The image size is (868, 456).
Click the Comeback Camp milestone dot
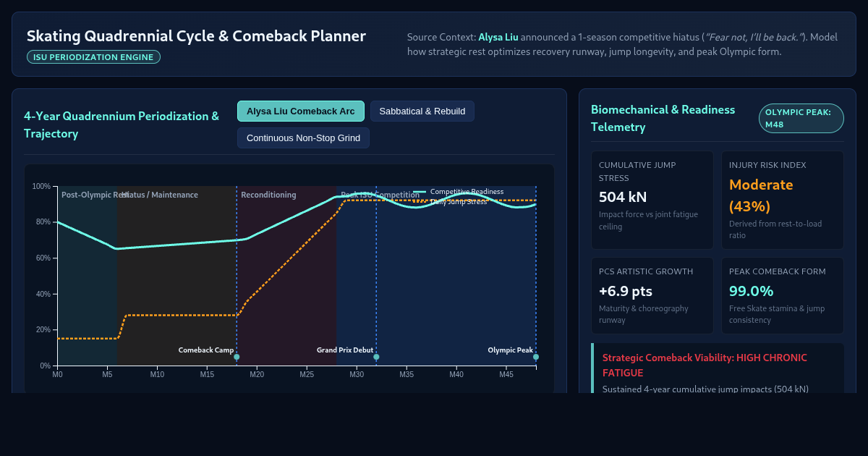[x=237, y=357]
